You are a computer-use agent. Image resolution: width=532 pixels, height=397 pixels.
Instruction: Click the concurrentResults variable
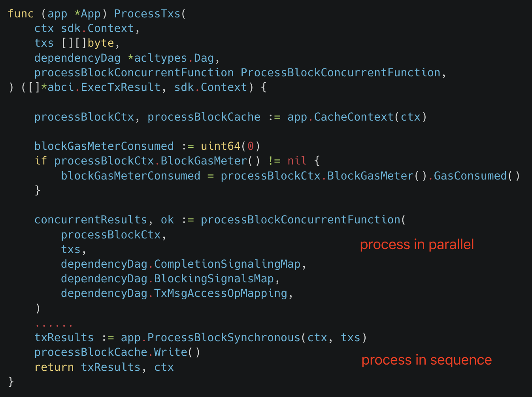tap(91, 220)
